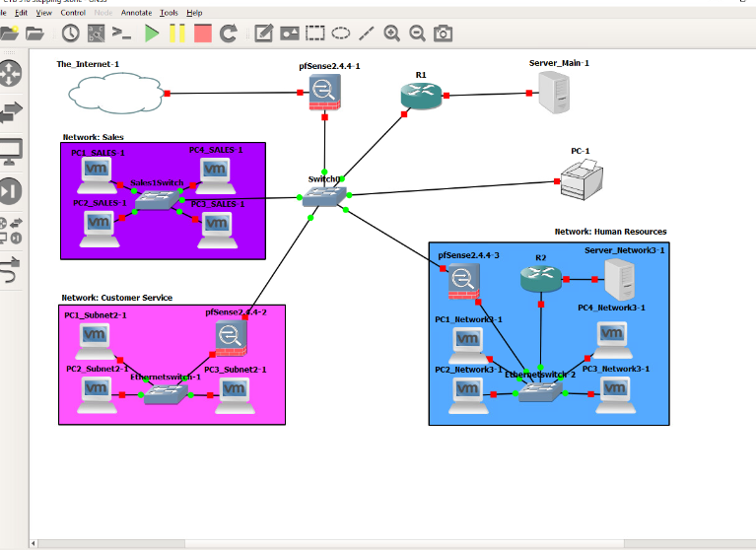The image size is (756, 550).
Task: Click the 'Network: Human Resources' label
Action: pyautogui.click(x=610, y=232)
